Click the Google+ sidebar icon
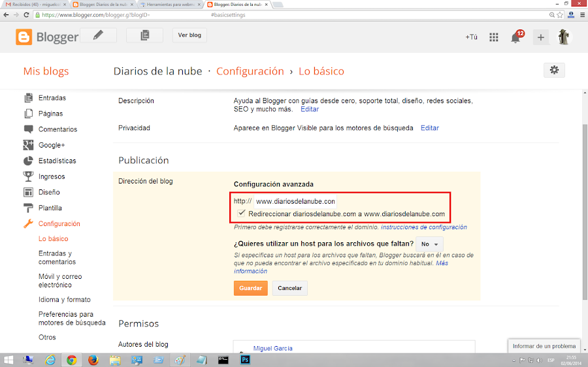The image size is (588, 367). coord(28,145)
